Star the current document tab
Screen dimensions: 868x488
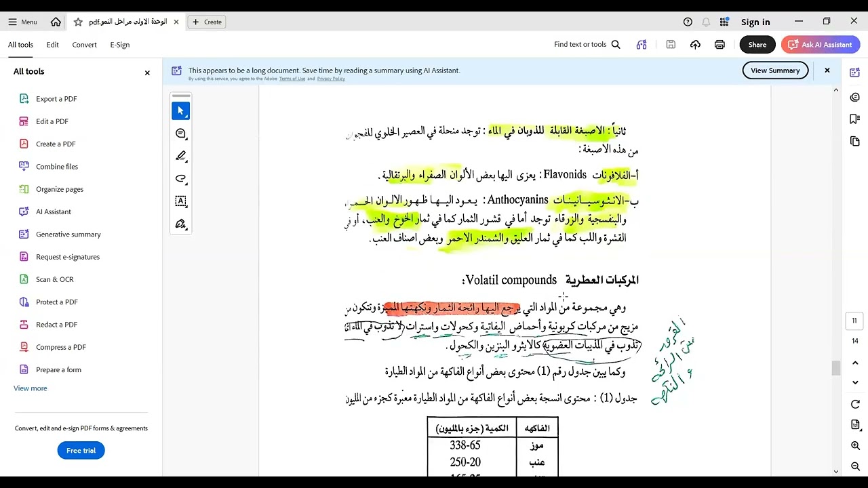[x=78, y=22]
